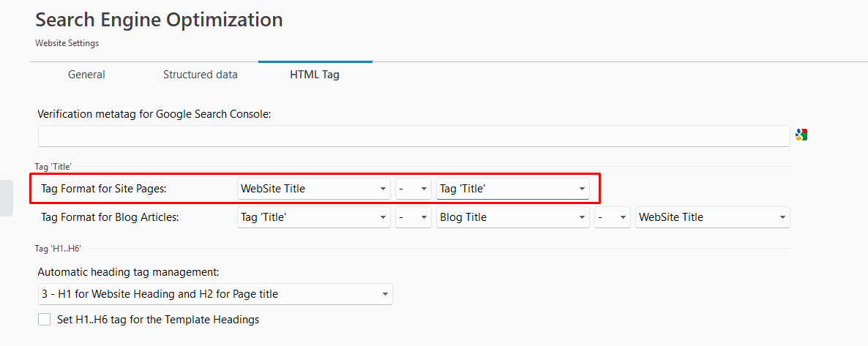
Task: Open the Blog Title dropdown
Action: pos(513,217)
